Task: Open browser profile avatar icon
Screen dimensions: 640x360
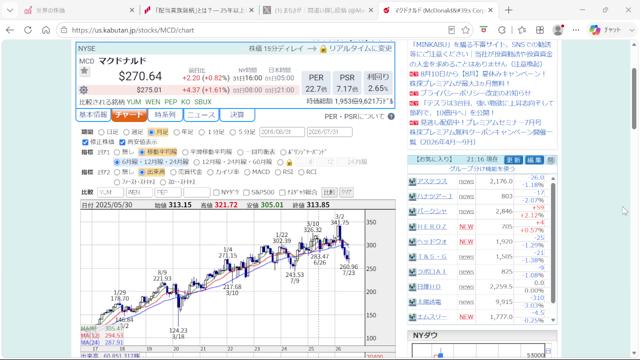Action: pos(558,30)
